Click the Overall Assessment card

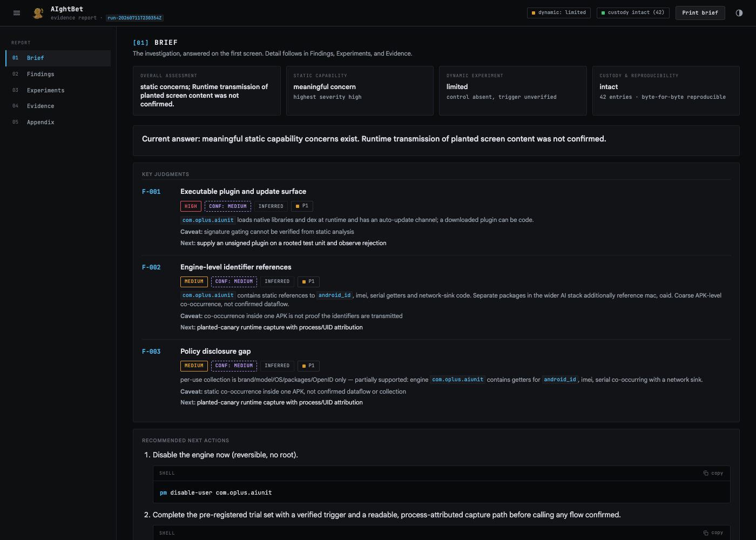click(207, 91)
